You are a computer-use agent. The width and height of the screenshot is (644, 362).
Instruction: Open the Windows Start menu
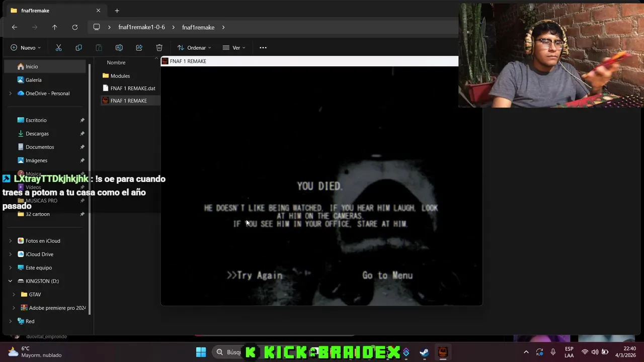201,352
